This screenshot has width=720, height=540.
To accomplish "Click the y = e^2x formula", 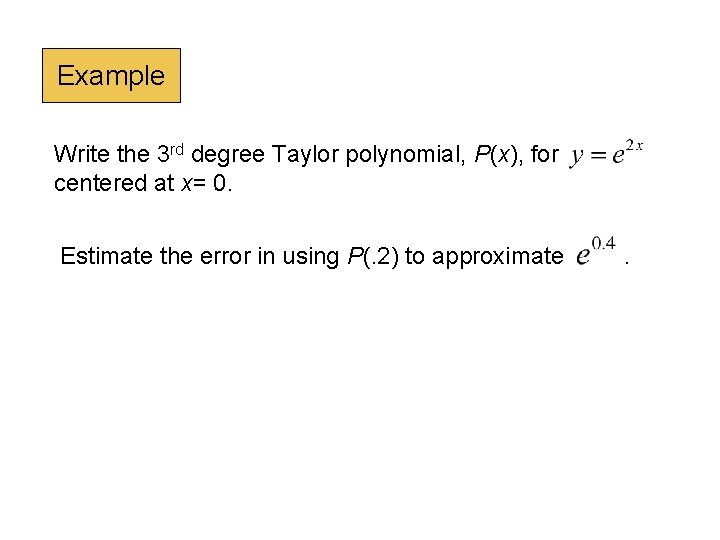I will click(x=605, y=155).
